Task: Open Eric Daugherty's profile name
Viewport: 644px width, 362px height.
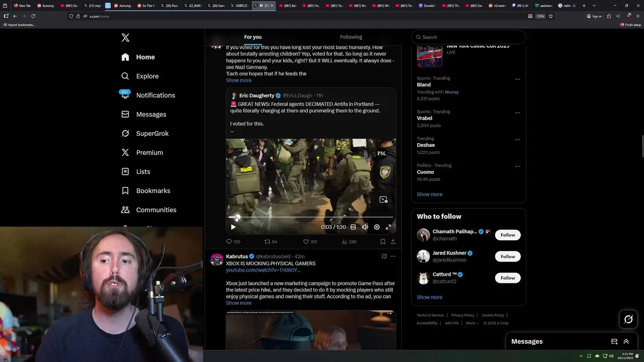Action: 257,96
